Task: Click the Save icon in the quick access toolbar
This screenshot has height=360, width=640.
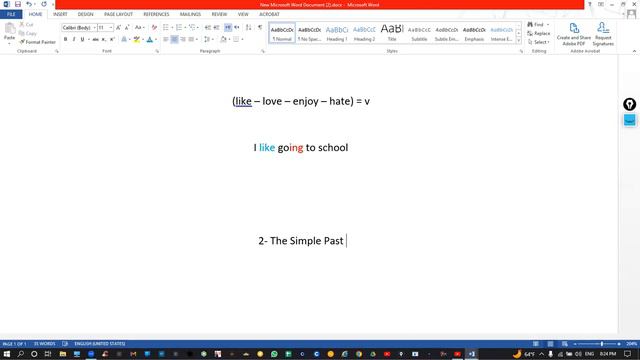Action: point(18,4)
